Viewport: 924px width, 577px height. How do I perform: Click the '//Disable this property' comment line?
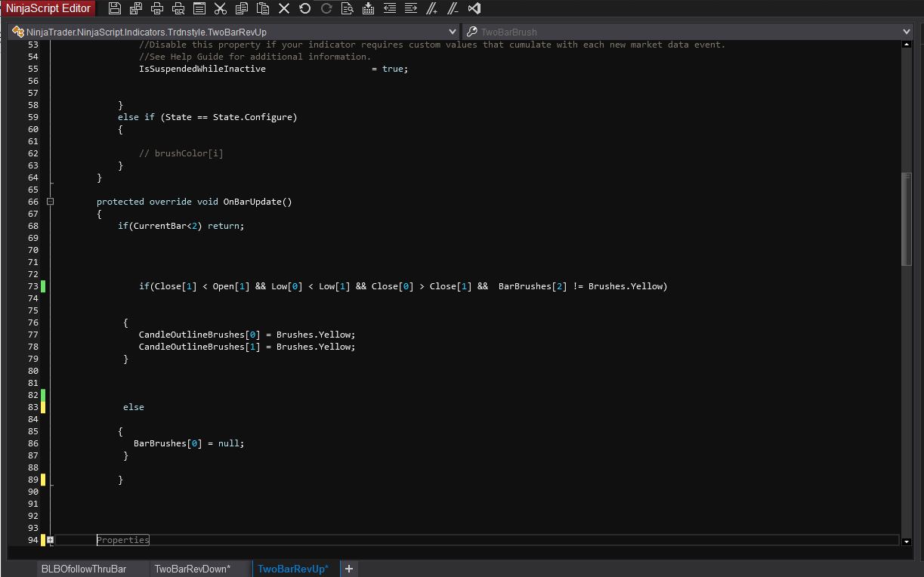click(x=432, y=45)
